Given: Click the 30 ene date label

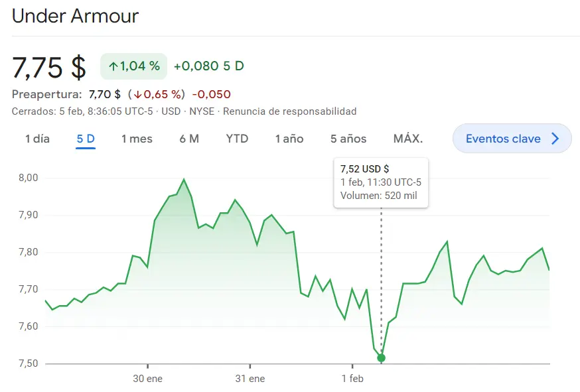Looking at the screenshot, I should click(x=147, y=379).
